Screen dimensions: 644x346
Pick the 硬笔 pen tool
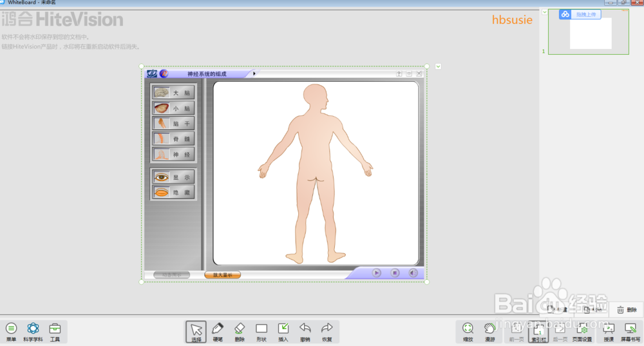tap(218, 332)
